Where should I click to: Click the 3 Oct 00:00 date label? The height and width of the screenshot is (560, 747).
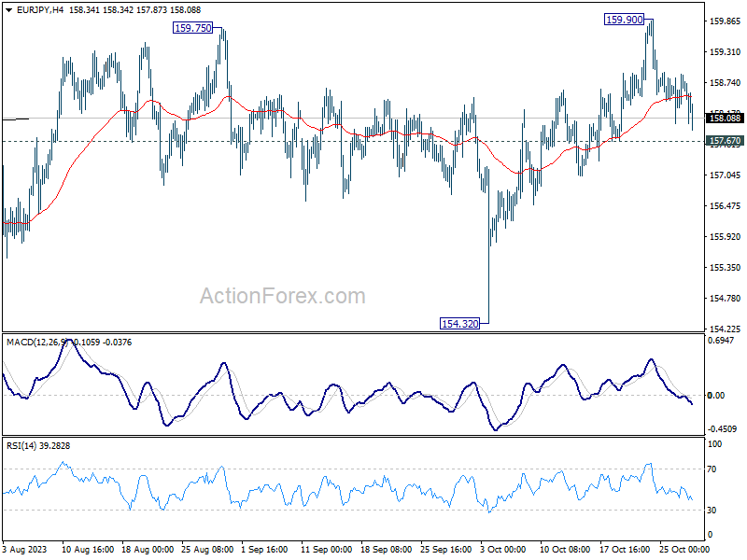click(x=503, y=550)
